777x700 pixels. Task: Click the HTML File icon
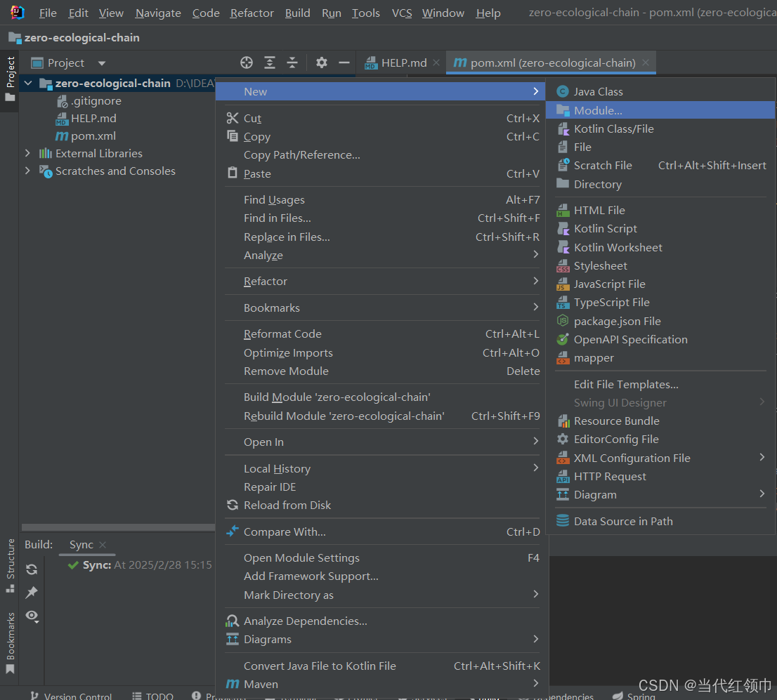pyautogui.click(x=563, y=210)
